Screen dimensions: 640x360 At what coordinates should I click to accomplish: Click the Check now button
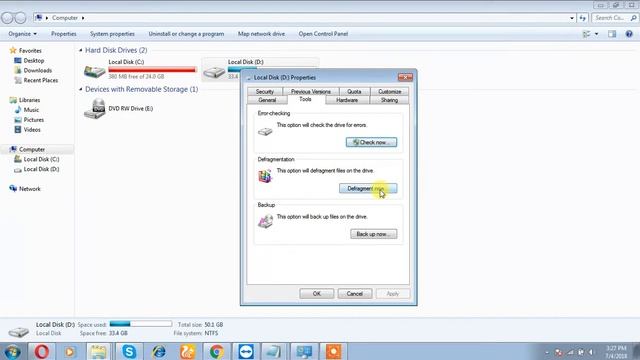[371, 142]
